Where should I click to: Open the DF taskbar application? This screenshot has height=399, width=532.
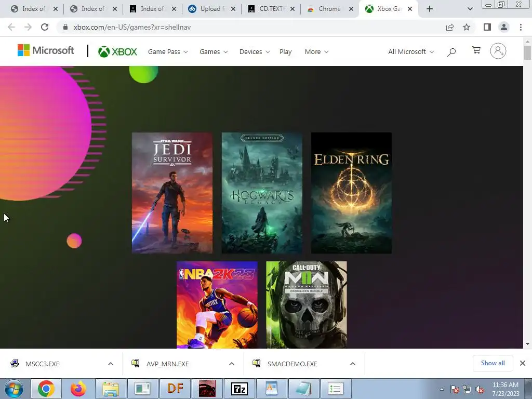click(175, 389)
